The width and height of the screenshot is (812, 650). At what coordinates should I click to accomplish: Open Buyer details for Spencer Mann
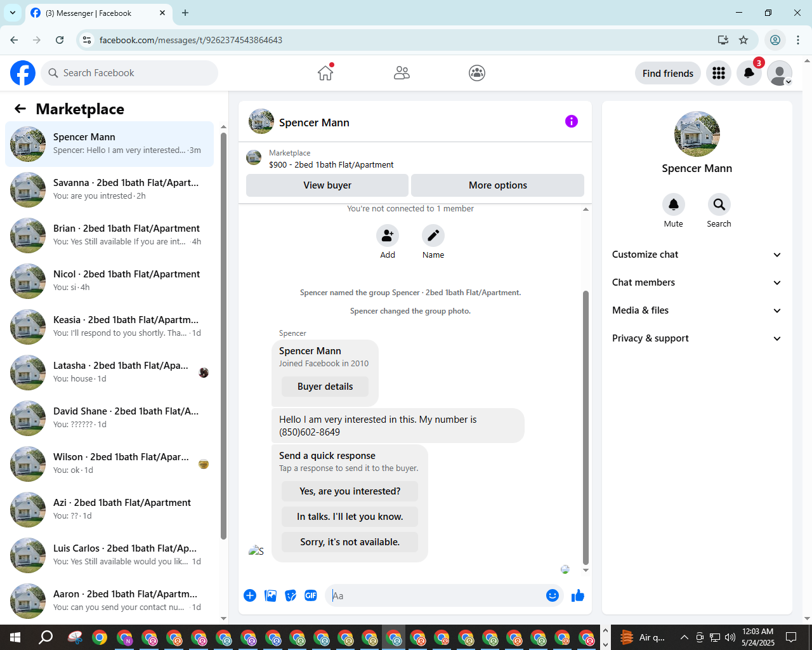(325, 387)
